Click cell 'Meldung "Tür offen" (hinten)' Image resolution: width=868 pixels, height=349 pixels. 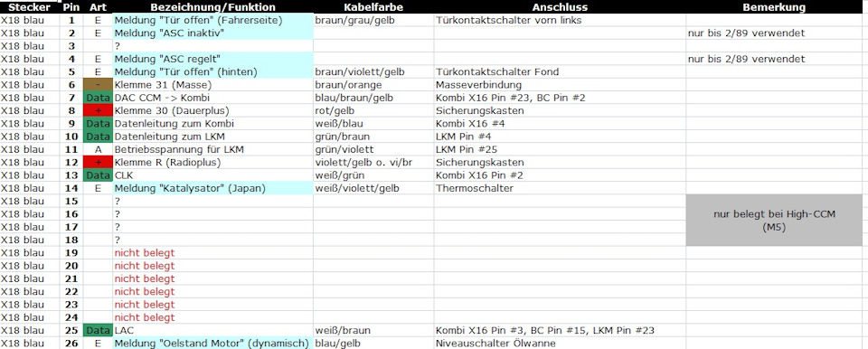click(213, 72)
